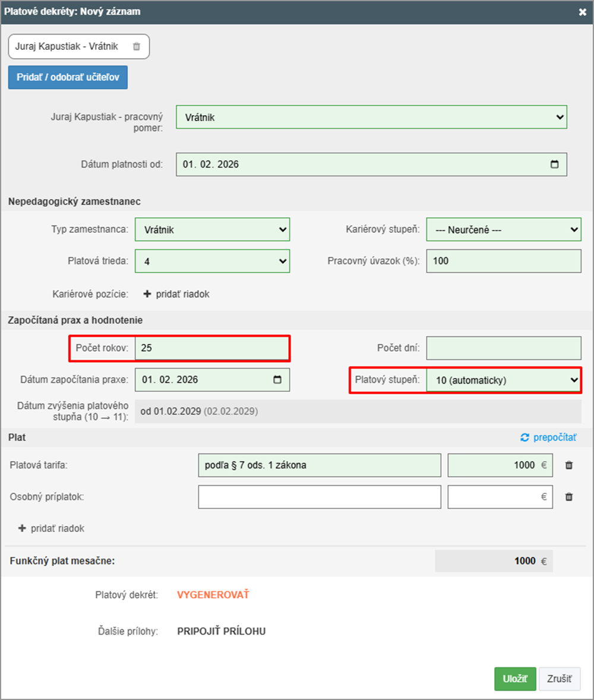Expand the Platový stupeň dropdown
The height and width of the screenshot is (700, 594).
point(503,381)
